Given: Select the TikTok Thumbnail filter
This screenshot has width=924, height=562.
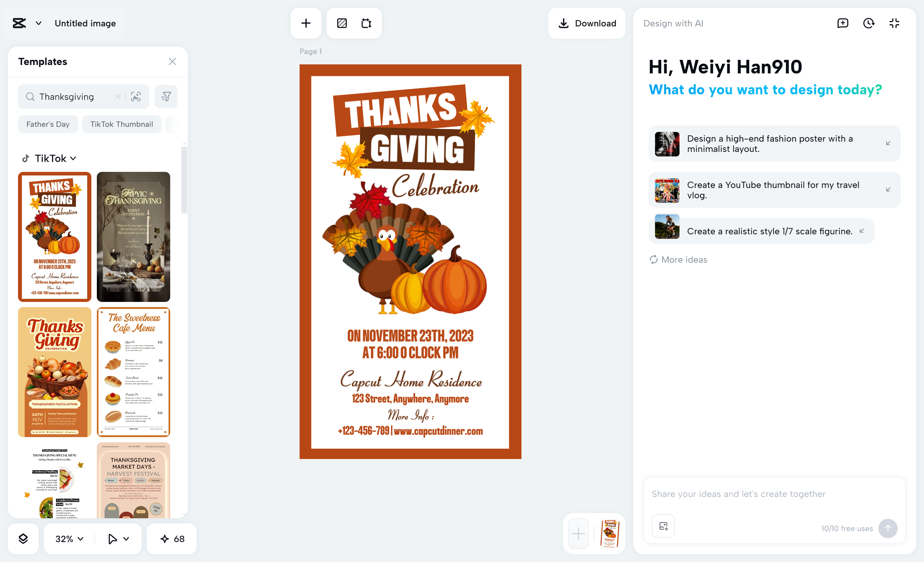Looking at the screenshot, I should (x=122, y=124).
